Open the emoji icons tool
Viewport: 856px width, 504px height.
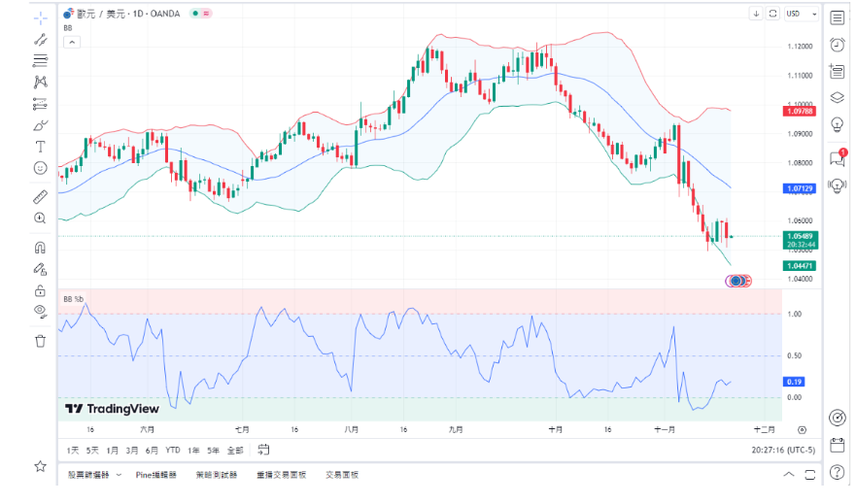(41, 168)
